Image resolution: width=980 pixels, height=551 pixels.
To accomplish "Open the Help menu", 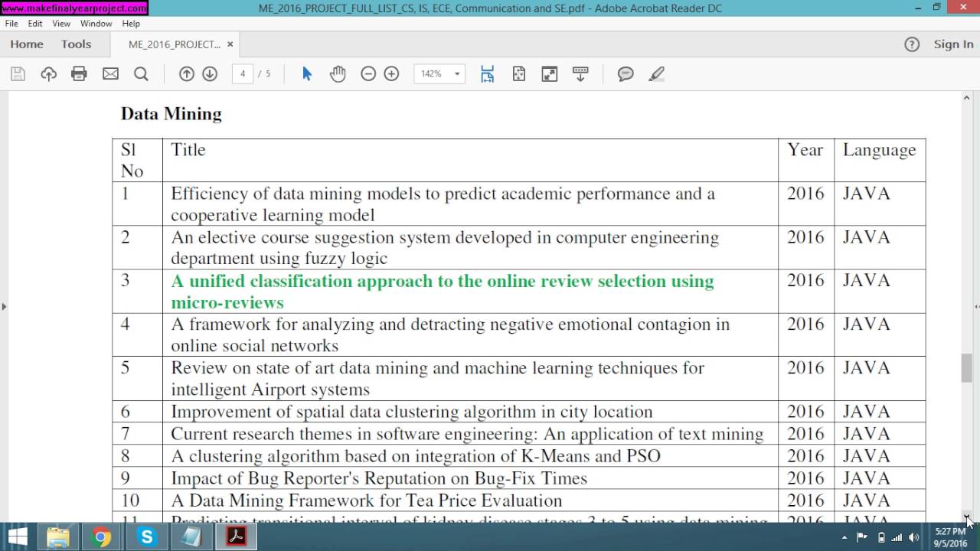I will pyautogui.click(x=131, y=24).
